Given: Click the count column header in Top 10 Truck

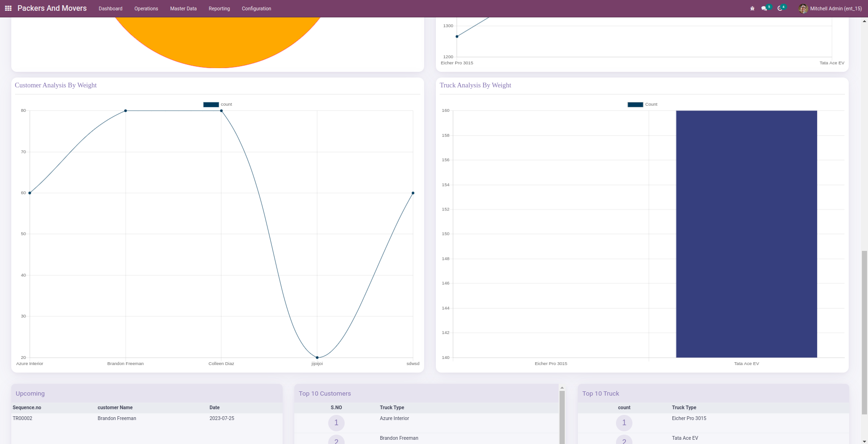Looking at the screenshot, I should pyautogui.click(x=624, y=408).
